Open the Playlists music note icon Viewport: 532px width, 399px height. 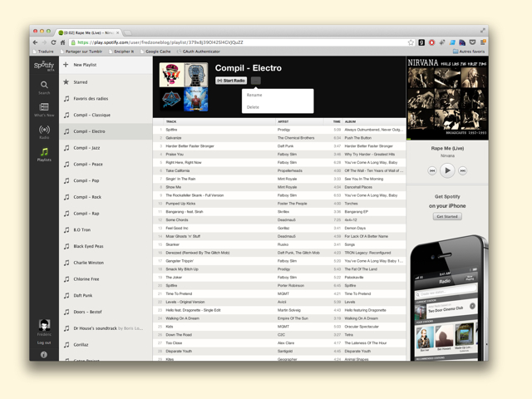[44, 151]
